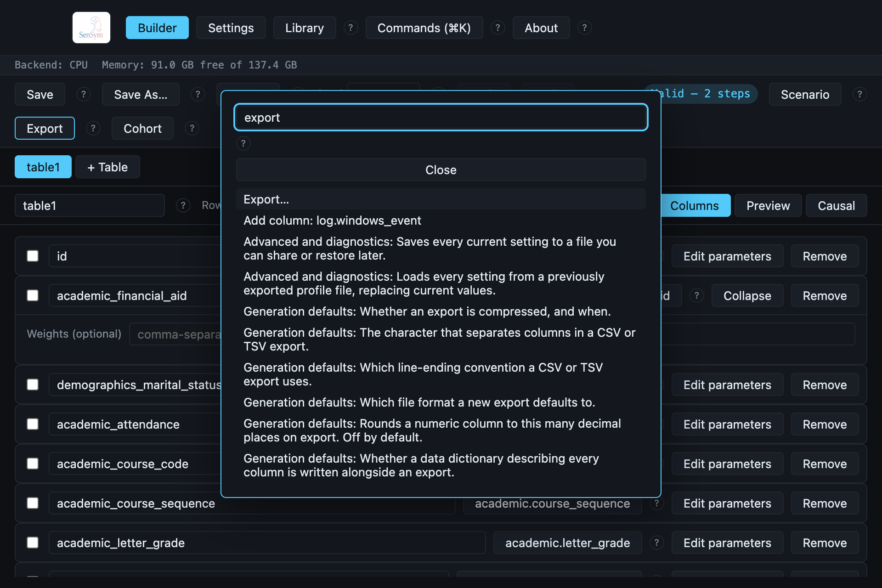882x588 pixels.
Task: Click help icon in academic_financial_aid row
Action: point(696,295)
